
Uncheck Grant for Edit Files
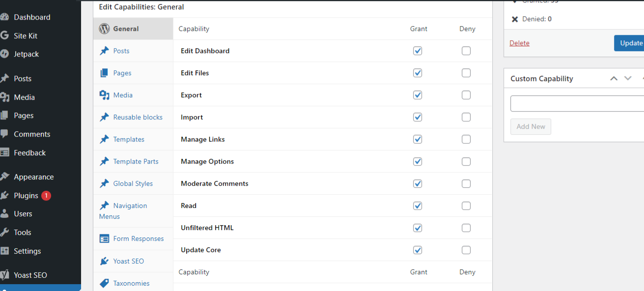(x=418, y=73)
